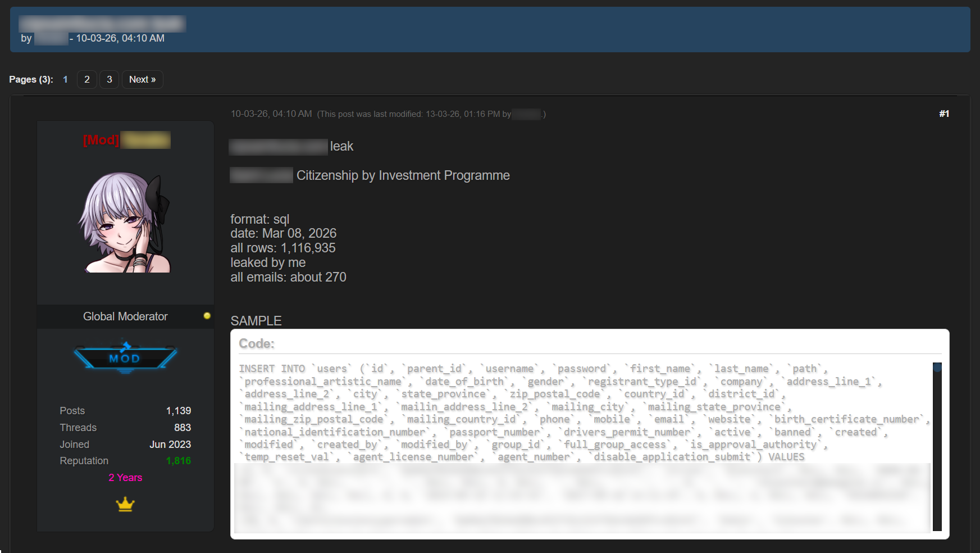Jump to page 3
Screen dimensions: 980x553
point(108,79)
